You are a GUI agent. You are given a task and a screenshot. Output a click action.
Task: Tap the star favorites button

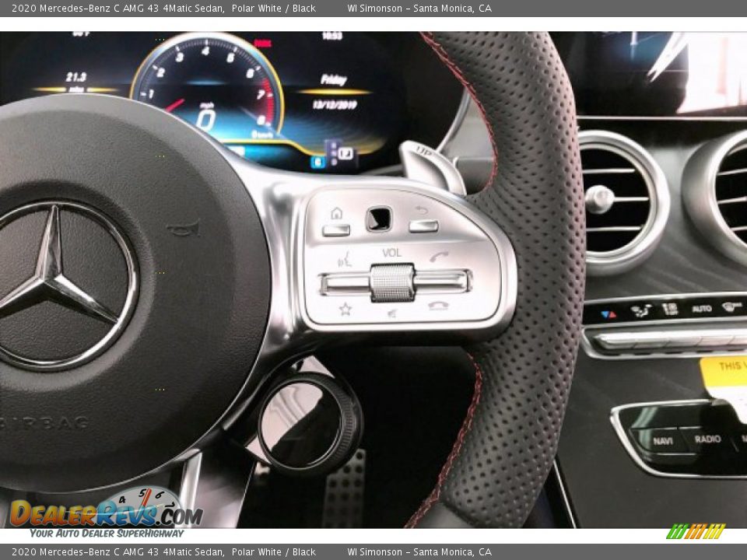(x=345, y=308)
